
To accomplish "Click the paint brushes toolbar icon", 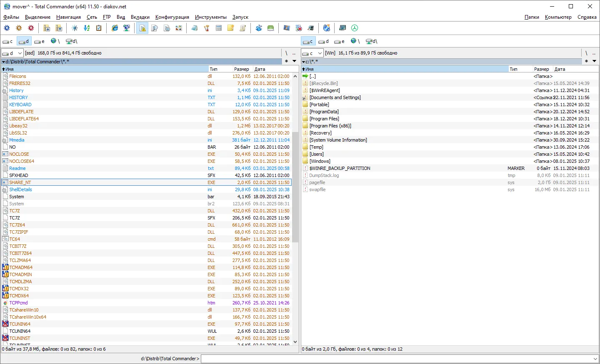I will point(207,28).
